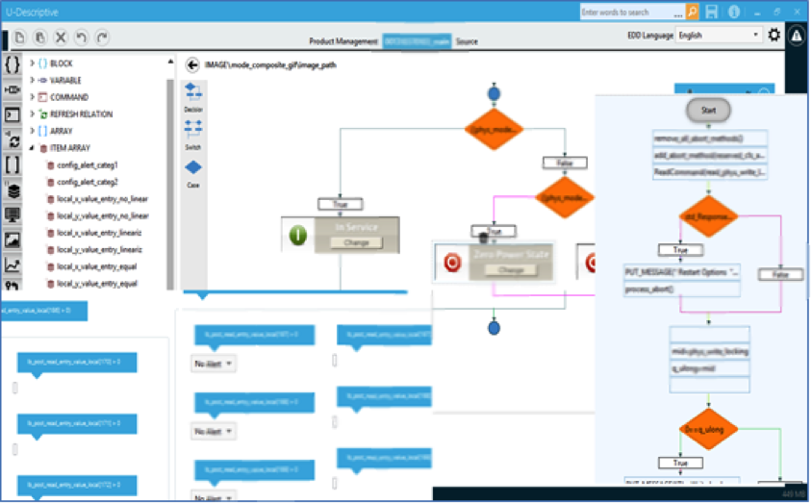Switch to the Source tab

point(467,42)
